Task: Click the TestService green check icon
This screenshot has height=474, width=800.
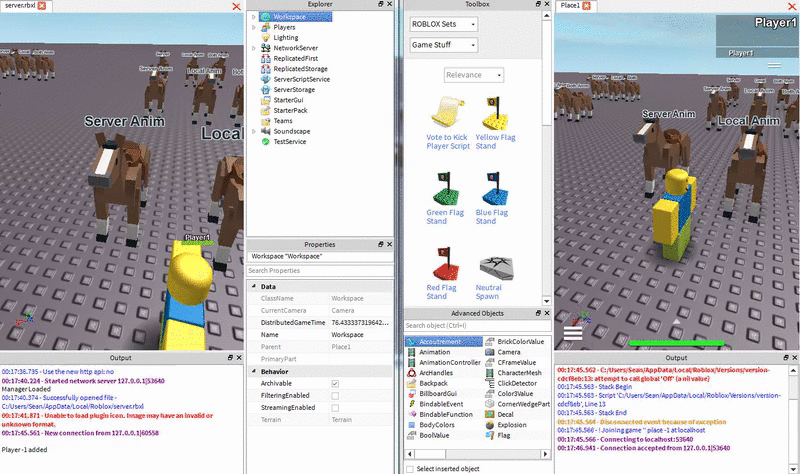Action: point(265,142)
